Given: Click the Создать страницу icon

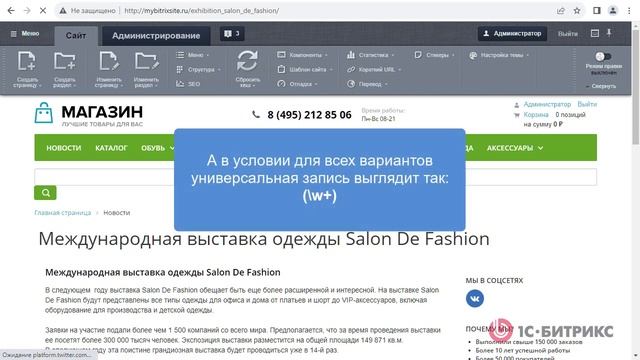Looking at the screenshot, I should pos(27,62).
